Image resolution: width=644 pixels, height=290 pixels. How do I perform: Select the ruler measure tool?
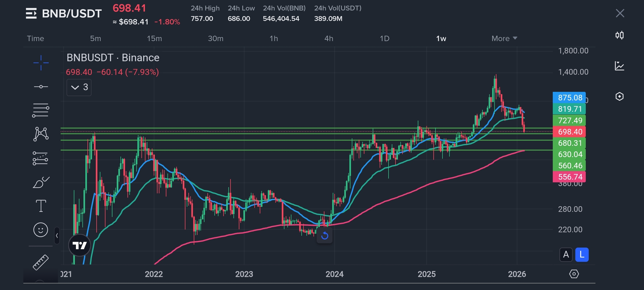(x=41, y=262)
